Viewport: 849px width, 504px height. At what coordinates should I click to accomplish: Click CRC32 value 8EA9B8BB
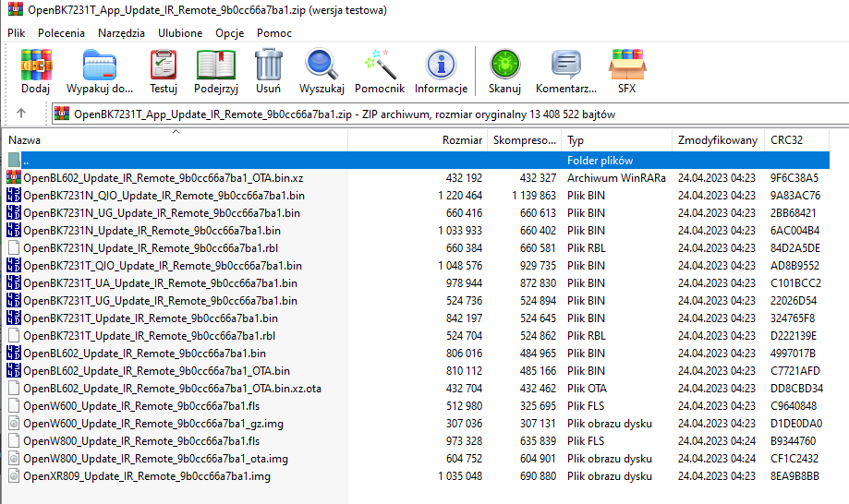click(x=794, y=476)
